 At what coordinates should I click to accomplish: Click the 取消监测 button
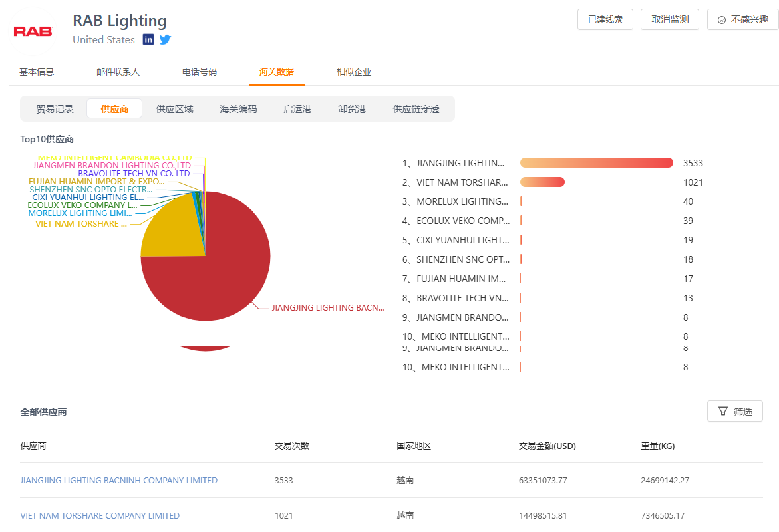[x=670, y=19]
